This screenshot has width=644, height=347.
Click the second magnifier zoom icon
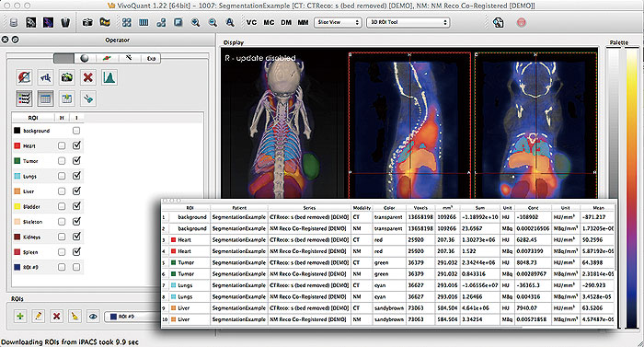tap(213, 22)
